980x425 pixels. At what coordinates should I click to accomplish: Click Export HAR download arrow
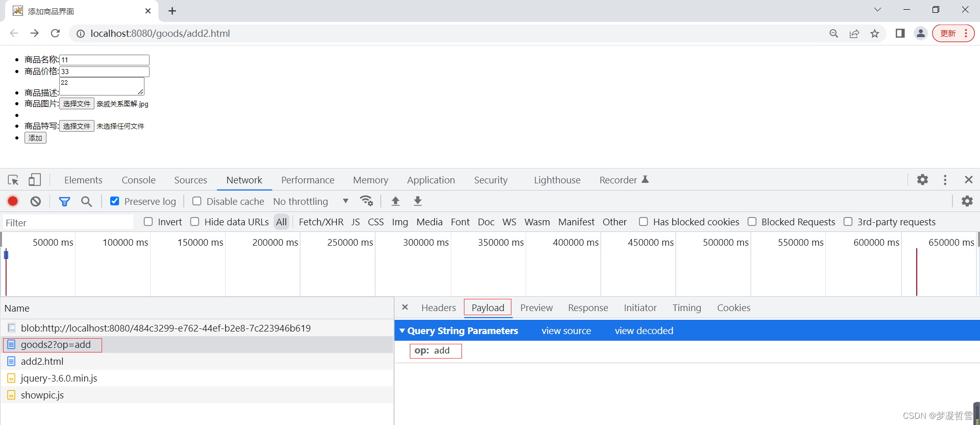pyautogui.click(x=418, y=201)
